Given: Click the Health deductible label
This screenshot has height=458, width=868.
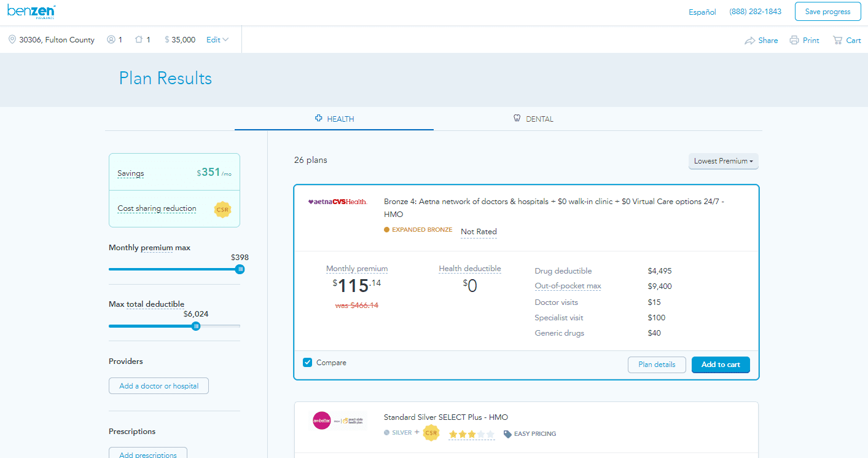Looking at the screenshot, I should tap(470, 269).
